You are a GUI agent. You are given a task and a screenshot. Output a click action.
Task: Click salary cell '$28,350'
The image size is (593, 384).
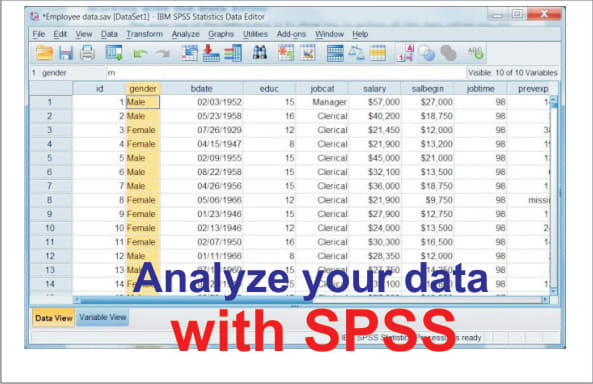click(x=375, y=256)
